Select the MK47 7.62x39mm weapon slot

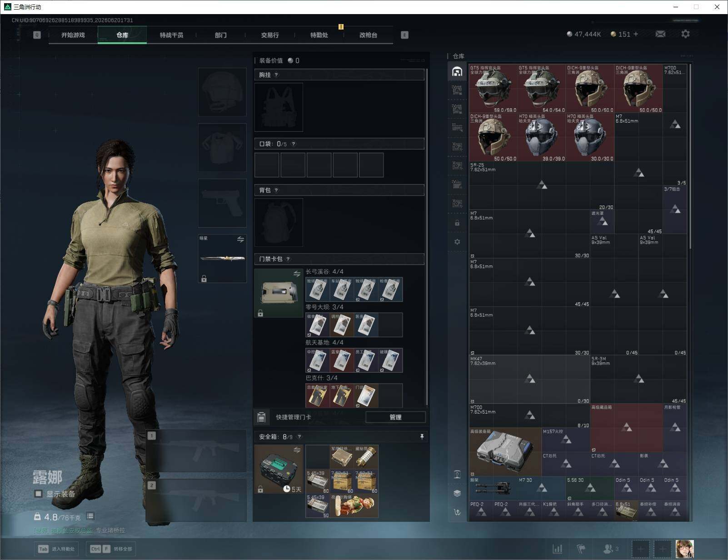click(x=529, y=380)
